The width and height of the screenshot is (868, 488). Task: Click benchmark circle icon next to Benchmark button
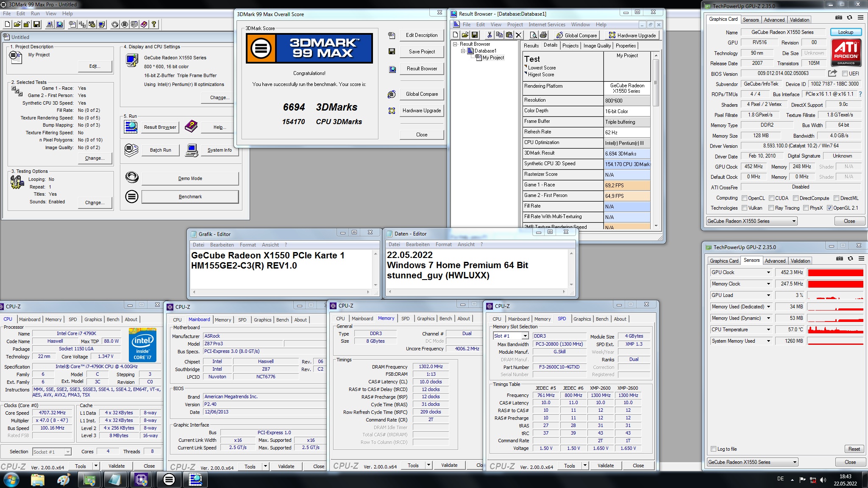point(132,197)
